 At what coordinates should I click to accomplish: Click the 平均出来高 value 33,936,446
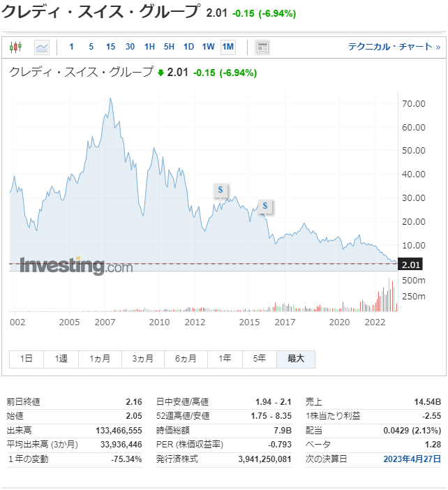(121, 445)
